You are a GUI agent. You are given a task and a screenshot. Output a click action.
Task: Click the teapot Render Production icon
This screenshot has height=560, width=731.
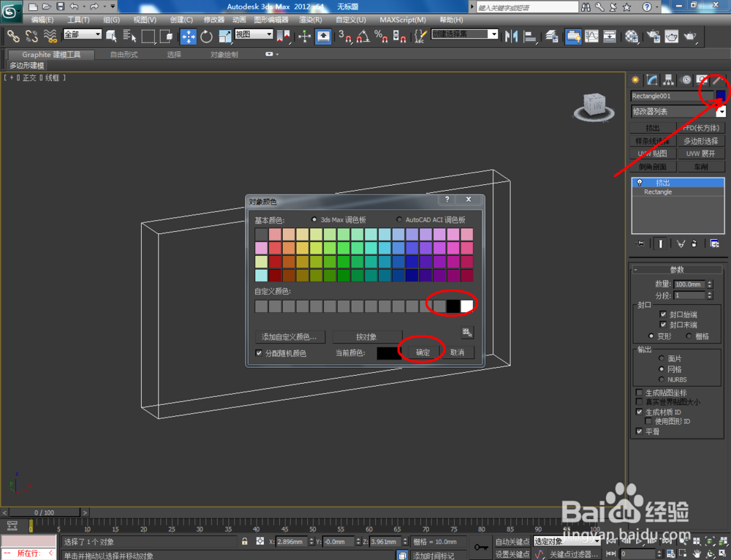pos(689,36)
